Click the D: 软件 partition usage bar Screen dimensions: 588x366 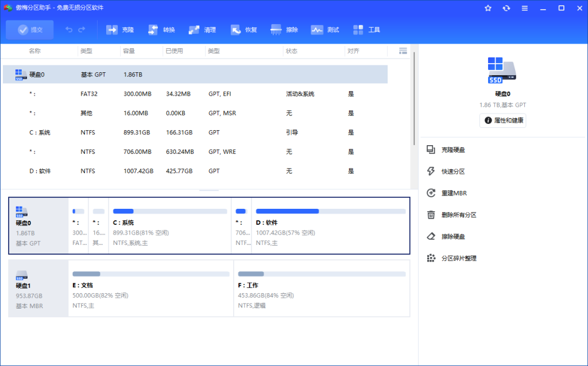point(330,212)
